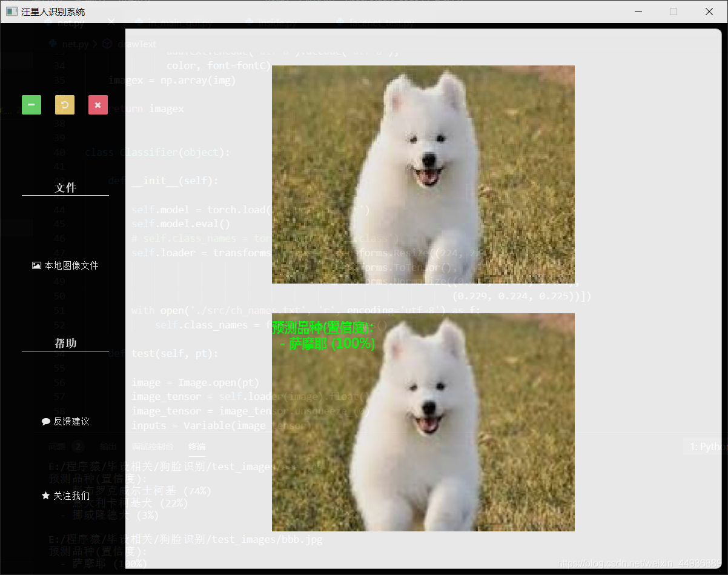728x575 pixels.
Task: Click the green minimize button in sidebar
Action: tap(31, 105)
